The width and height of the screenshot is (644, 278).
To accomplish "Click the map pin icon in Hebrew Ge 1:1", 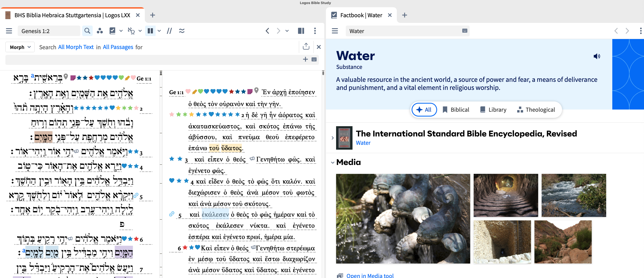I will 66,77.
